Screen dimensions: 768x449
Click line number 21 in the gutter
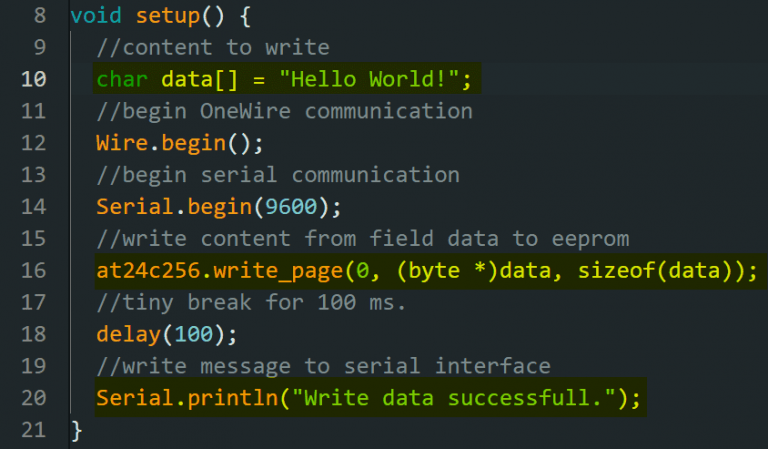33,431
